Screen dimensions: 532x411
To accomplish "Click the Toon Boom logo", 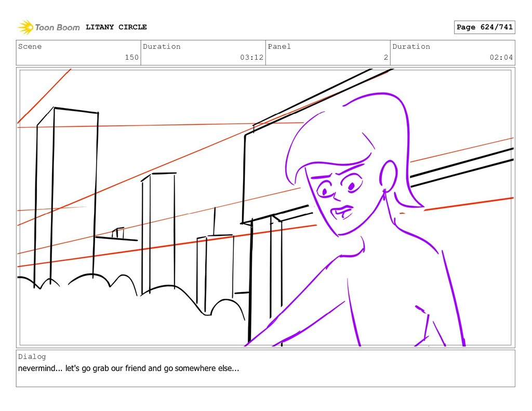I will tap(49, 27).
